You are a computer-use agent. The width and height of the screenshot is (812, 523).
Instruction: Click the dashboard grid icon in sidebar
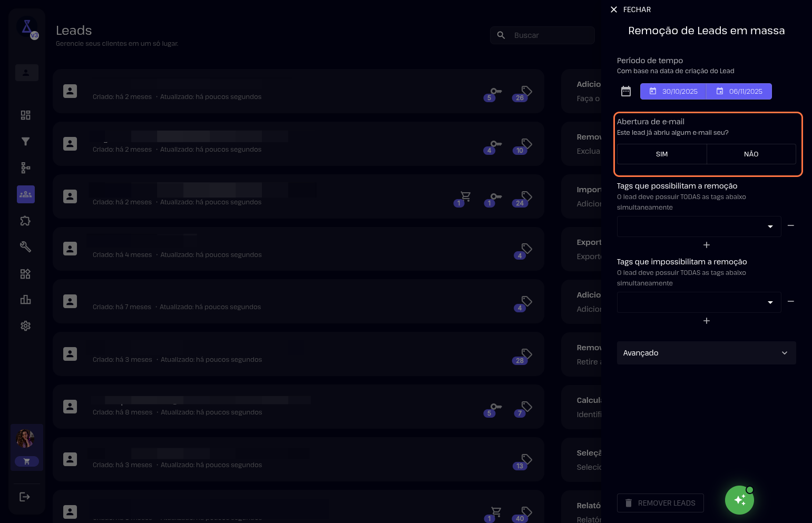point(25,115)
